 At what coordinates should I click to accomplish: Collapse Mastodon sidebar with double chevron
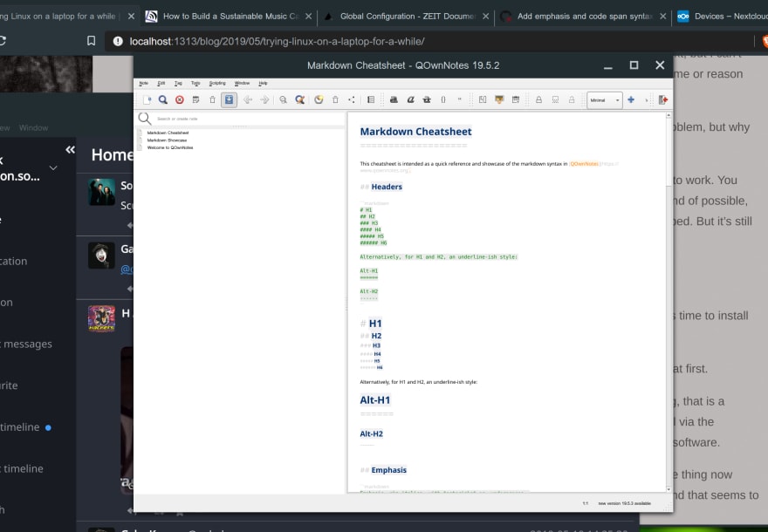(70, 150)
